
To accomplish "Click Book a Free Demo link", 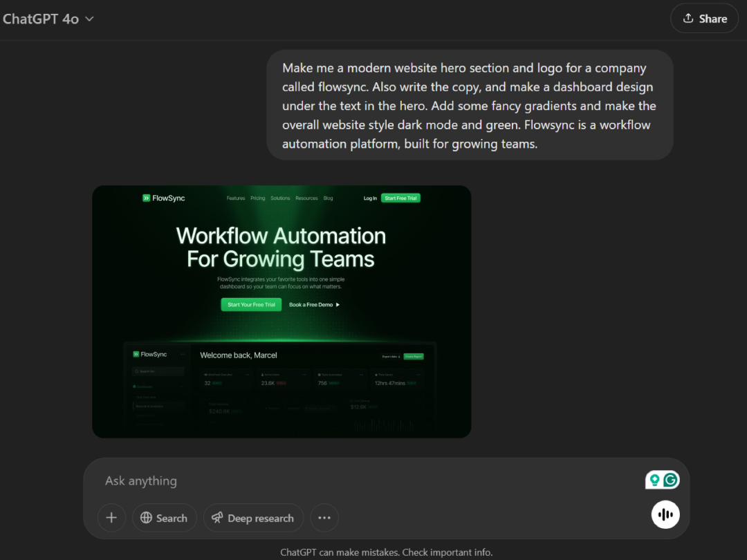I will click(x=315, y=305).
